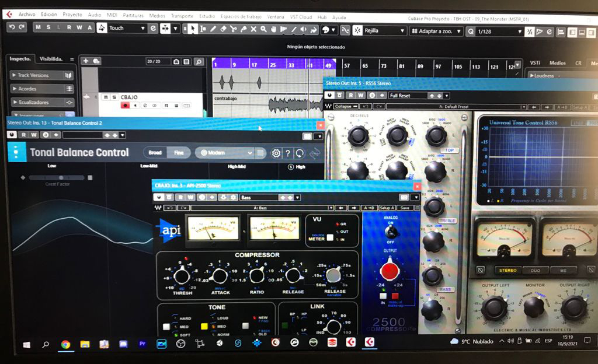The width and height of the screenshot is (598, 364).
Task: Open Adobe Premiere Pro from the taskbar
Action: 142,344
